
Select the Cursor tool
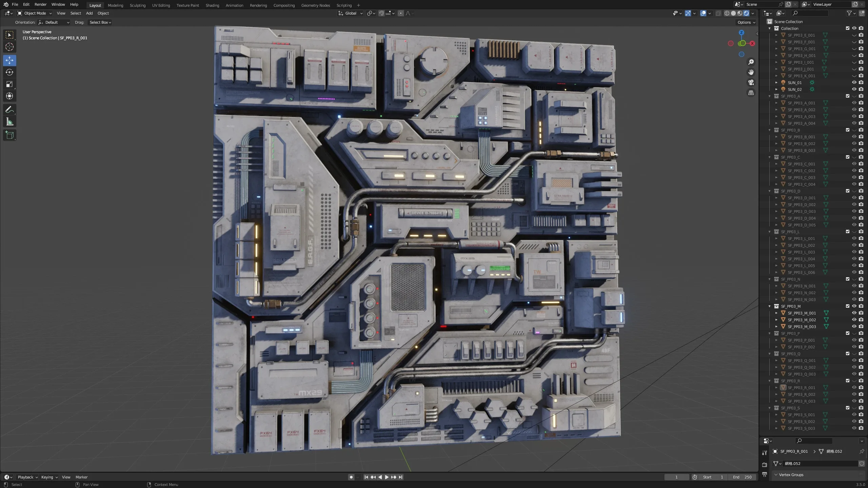tap(9, 47)
